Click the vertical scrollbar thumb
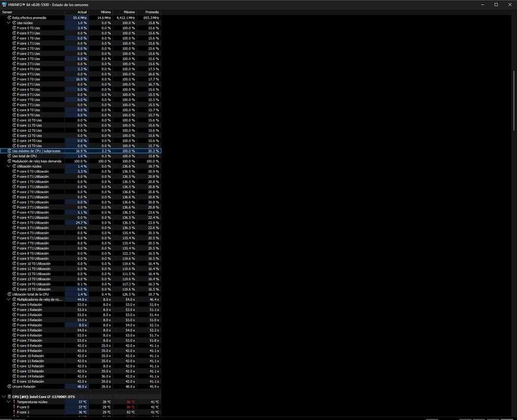The image size is (517, 420). click(x=514, y=101)
